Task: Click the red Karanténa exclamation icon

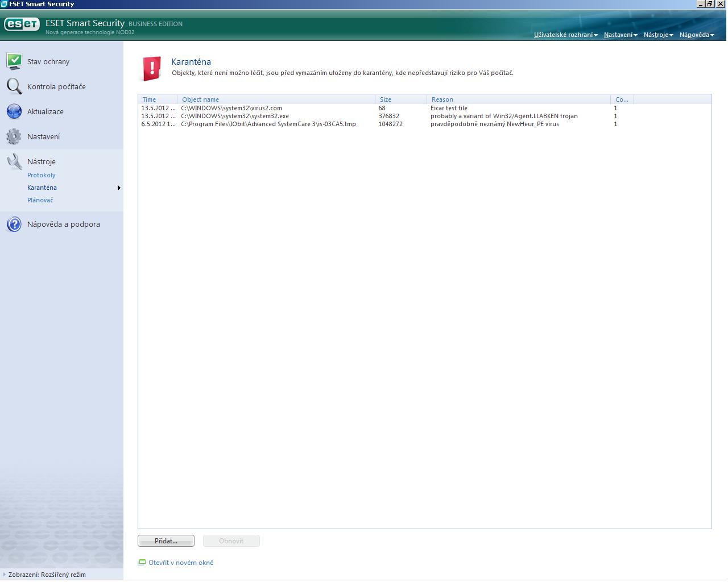Action: [151, 69]
